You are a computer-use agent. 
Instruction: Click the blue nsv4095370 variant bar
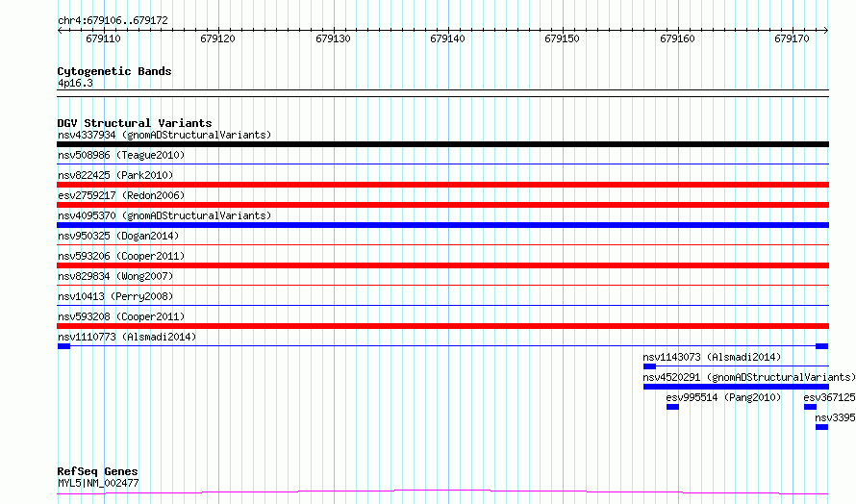[x=442, y=225]
